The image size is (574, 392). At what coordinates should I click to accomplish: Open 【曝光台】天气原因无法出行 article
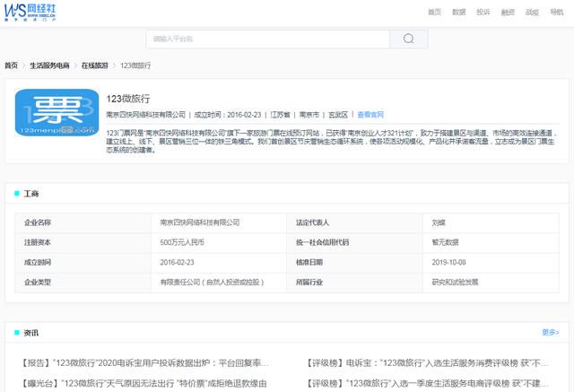(143, 383)
